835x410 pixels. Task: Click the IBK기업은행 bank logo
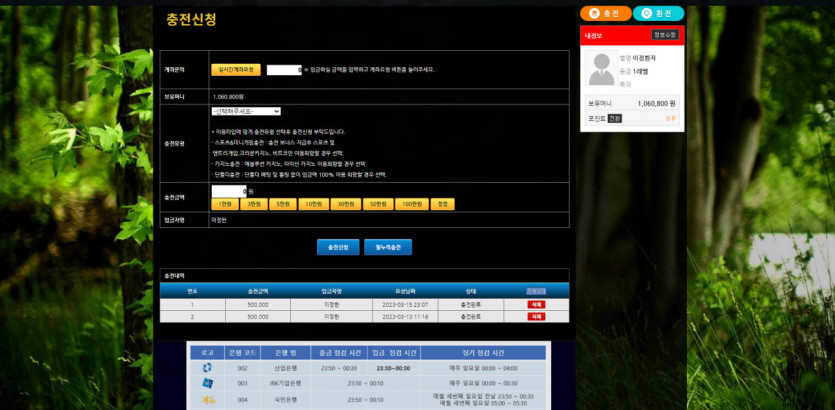207,383
